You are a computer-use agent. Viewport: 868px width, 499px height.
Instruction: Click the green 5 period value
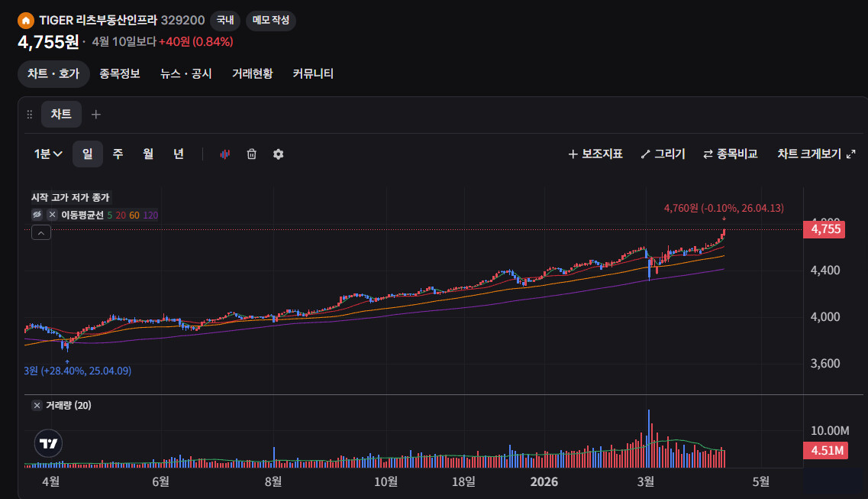pos(110,215)
